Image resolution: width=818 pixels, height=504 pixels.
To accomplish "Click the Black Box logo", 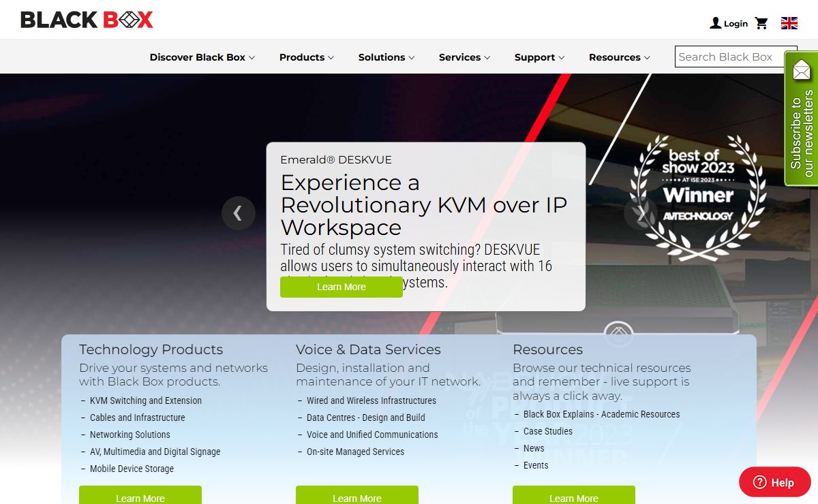I will pos(87,20).
